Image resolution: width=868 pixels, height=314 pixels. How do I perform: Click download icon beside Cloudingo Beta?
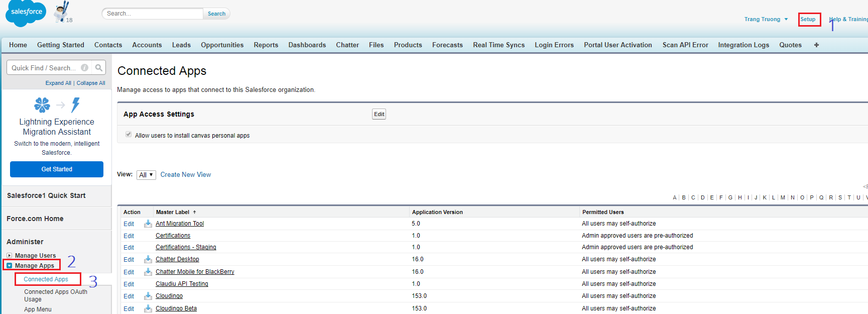point(148,308)
